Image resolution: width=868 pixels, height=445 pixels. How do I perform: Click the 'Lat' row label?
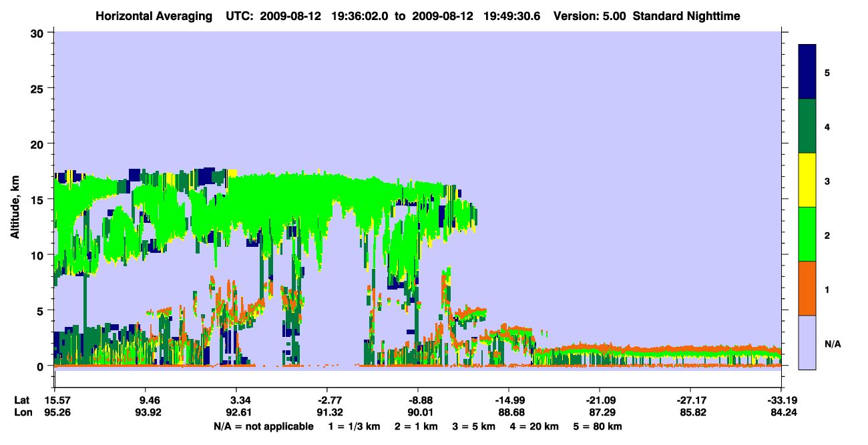22,400
